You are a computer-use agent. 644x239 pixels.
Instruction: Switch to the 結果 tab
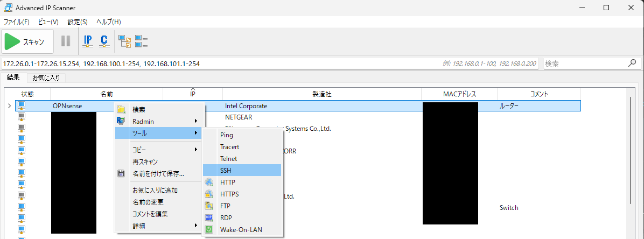13,77
